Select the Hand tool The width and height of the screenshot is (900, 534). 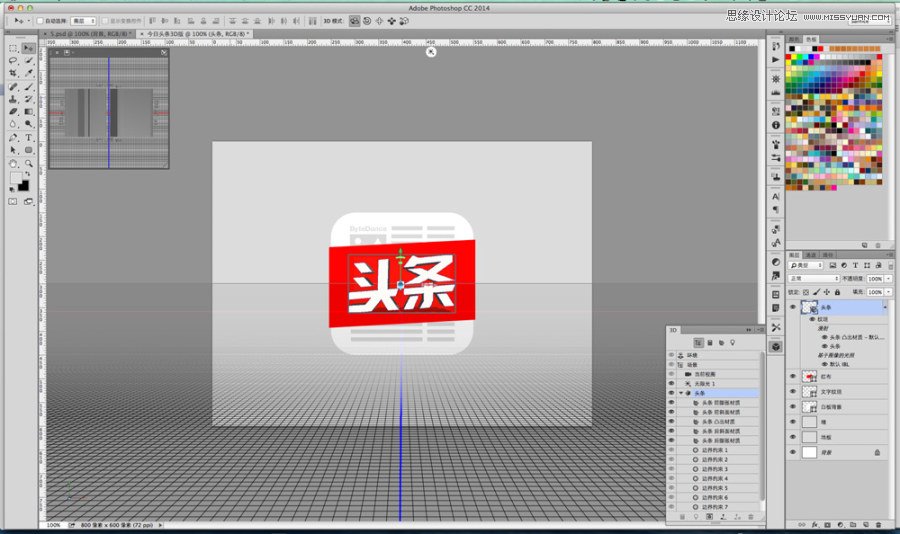[x=13, y=164]
